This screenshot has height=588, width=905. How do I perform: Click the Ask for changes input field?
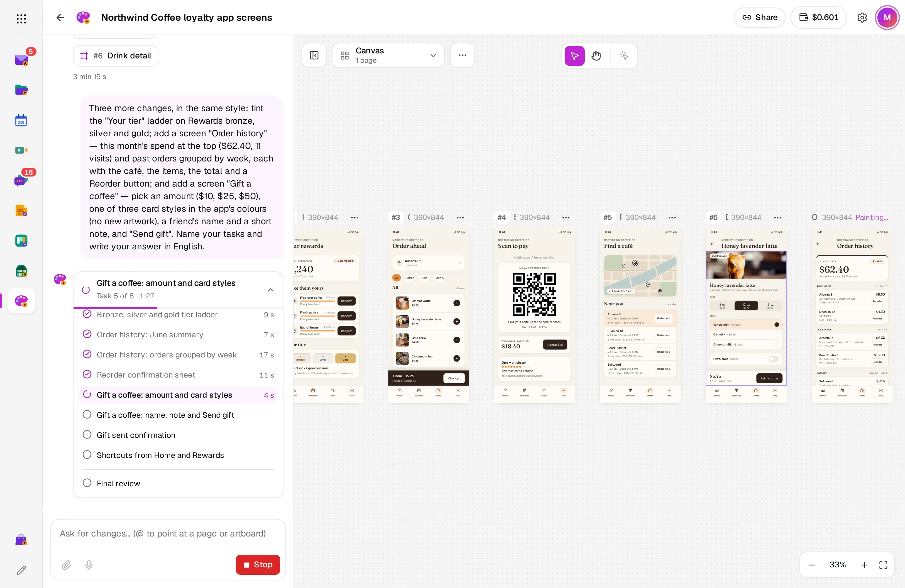pos(168,534)
